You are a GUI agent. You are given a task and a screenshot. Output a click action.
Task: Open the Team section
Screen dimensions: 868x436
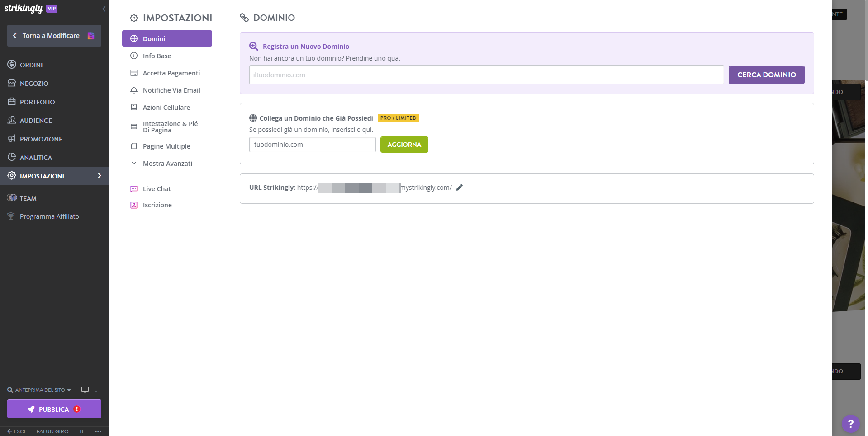28,198
